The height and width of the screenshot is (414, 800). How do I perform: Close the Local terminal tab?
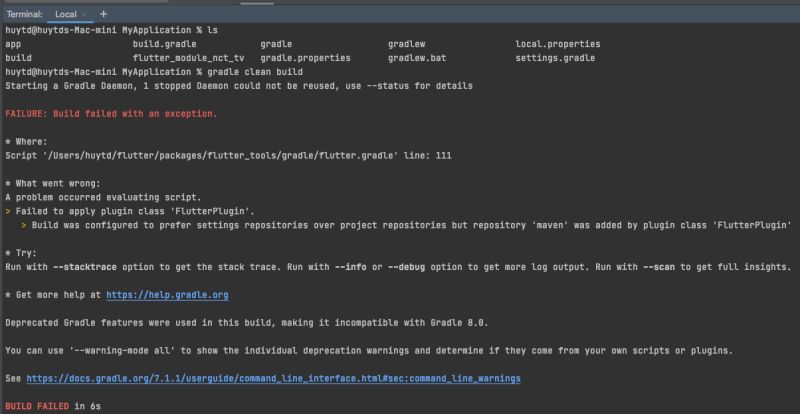point(84,14)
